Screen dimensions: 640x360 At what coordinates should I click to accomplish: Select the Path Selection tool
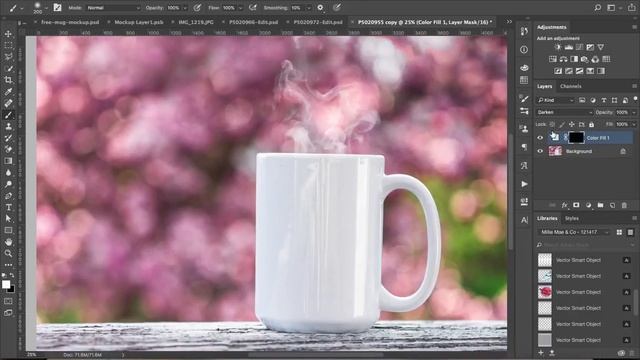click(8, 219)
